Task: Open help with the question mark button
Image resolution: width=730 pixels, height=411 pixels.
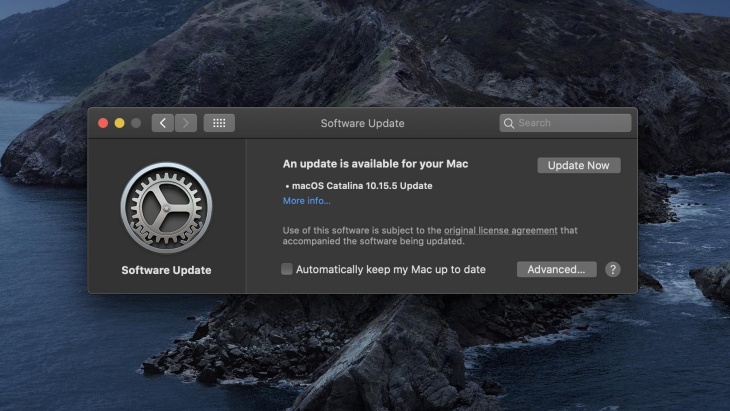Action: click(x=613, y=270)
